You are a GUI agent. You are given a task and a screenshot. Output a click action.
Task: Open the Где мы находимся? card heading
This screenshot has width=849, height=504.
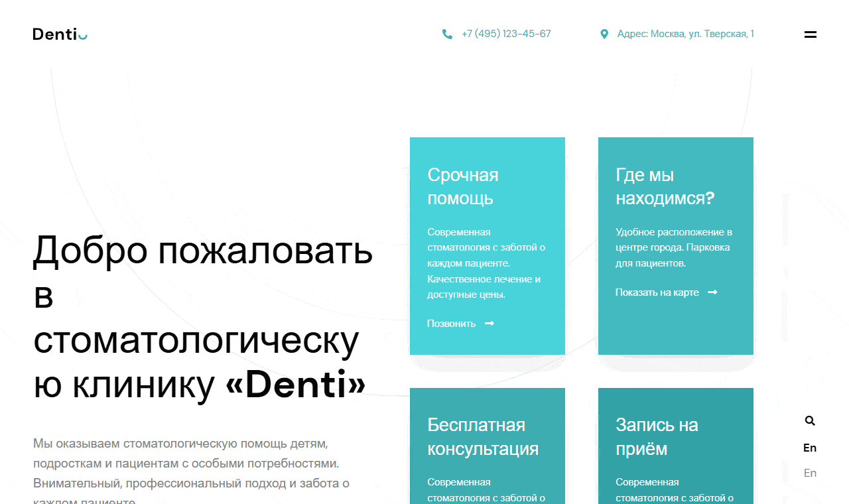[x=665, y=186]
